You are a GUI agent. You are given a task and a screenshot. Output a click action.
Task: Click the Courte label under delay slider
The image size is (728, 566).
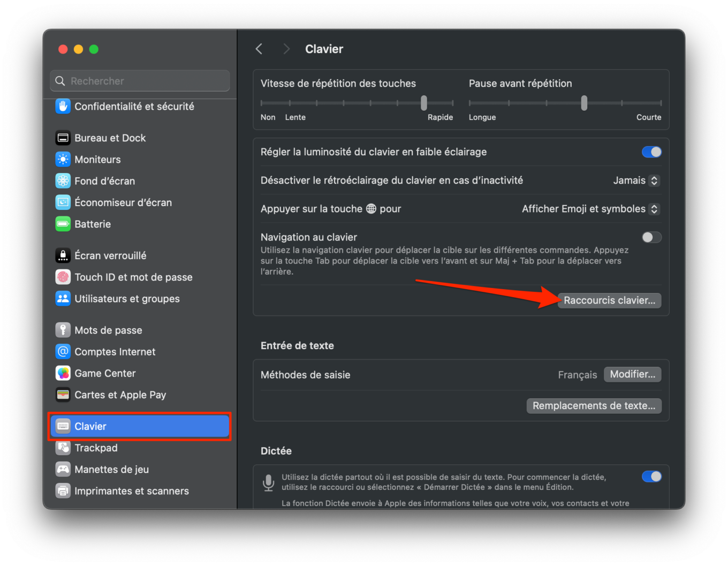tap(649, 117)
